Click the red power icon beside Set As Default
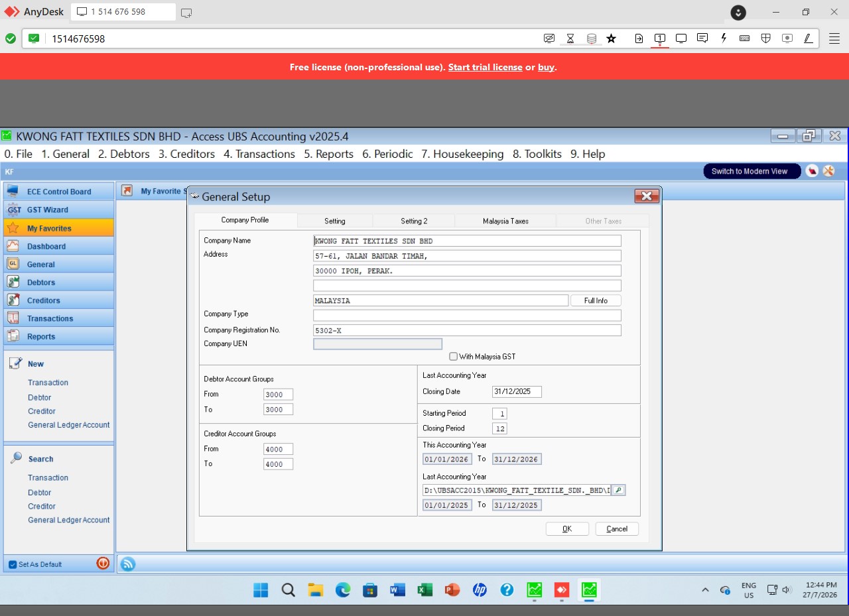Viewport: 849px width, 616px height. (103, 563)
